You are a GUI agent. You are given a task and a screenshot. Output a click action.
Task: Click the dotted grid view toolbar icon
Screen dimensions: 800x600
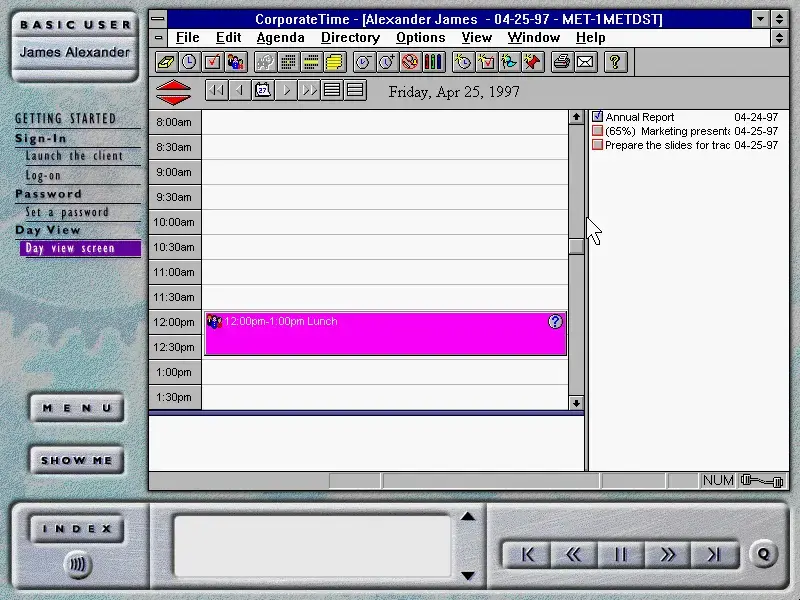(x=288, y=62)
